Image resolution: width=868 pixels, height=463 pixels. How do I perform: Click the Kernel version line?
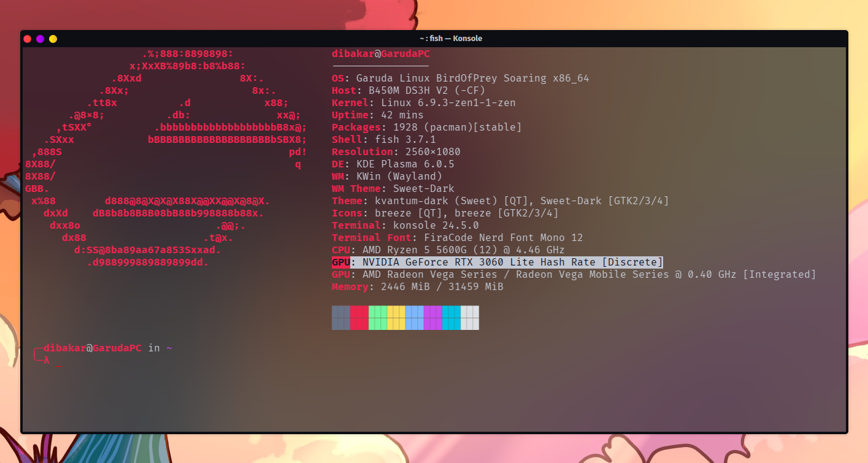[x=424, y=103]
